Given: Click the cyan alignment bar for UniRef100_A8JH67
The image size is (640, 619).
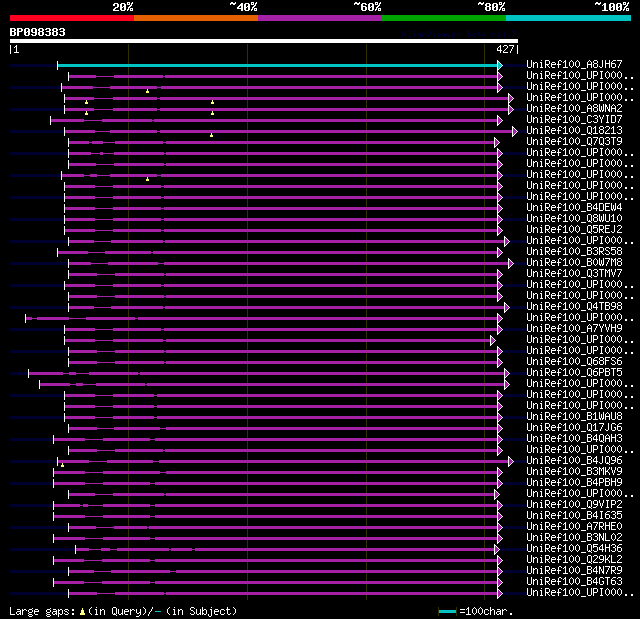Looking at the screenshot, I should point(278,65).
